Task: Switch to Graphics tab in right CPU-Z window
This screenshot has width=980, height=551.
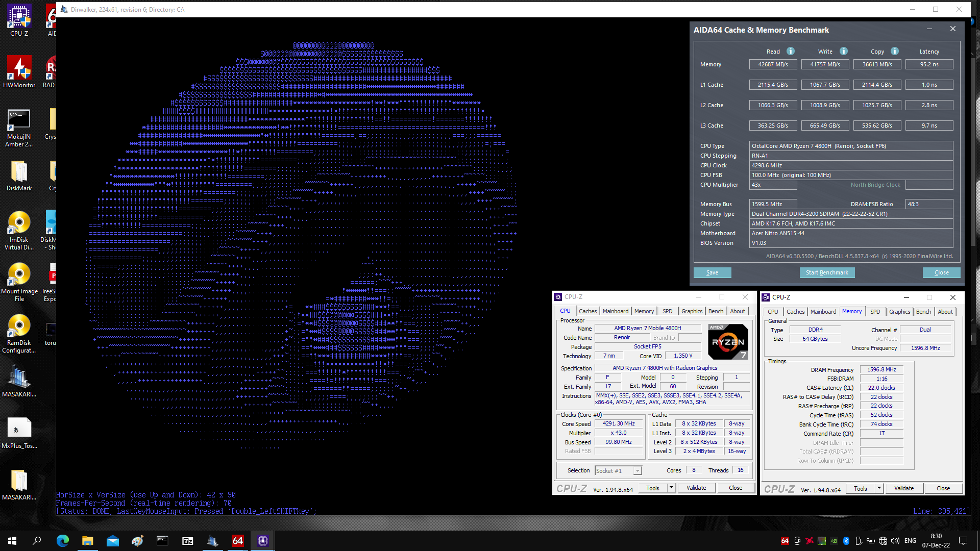Action: pos(899,312)
